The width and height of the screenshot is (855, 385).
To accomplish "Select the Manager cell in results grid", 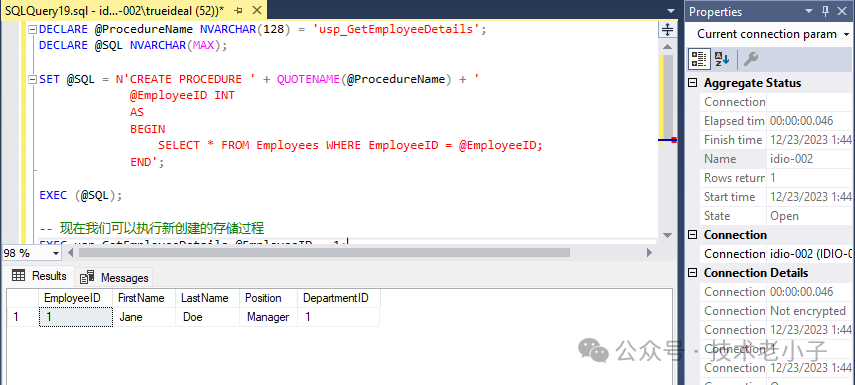I will click(268, 317).
